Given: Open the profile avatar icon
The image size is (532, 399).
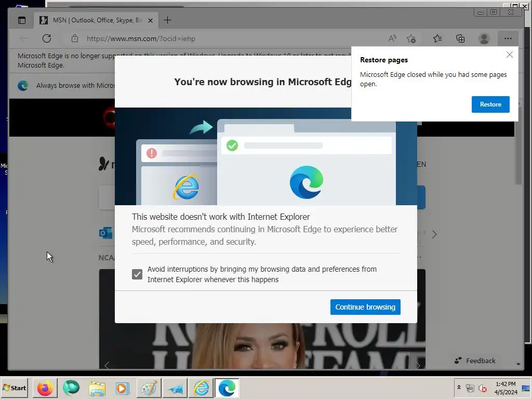Looking at the screenshot, I should tap(484, 38).
